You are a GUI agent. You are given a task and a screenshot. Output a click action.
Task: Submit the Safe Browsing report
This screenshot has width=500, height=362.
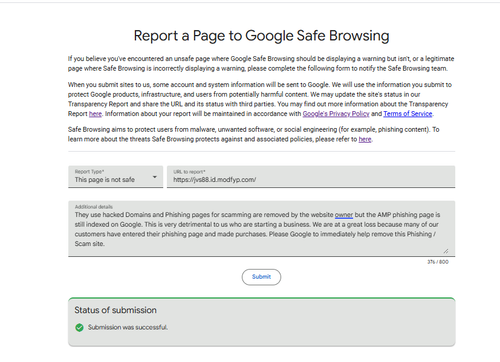[x=261, y=277]
